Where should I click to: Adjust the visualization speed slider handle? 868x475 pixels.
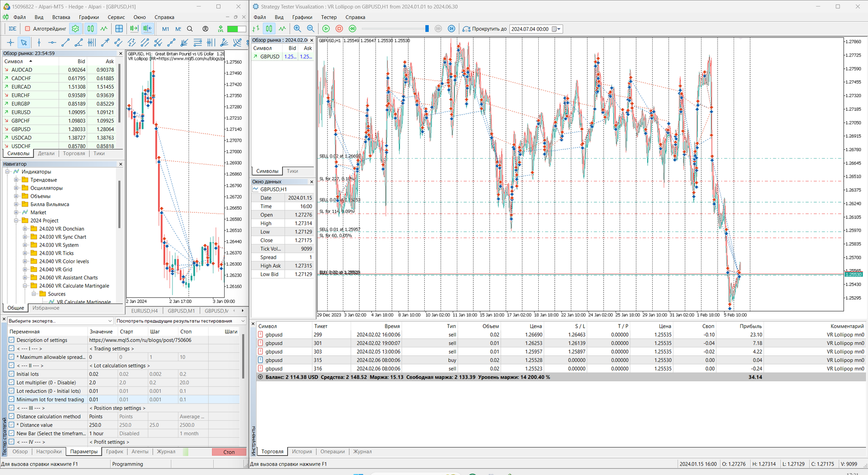pyautogui.click(x=427, y=29)
